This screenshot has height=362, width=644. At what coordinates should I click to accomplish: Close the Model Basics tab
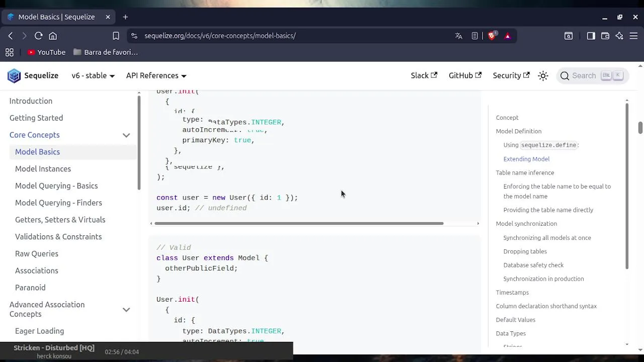[108, 17]
